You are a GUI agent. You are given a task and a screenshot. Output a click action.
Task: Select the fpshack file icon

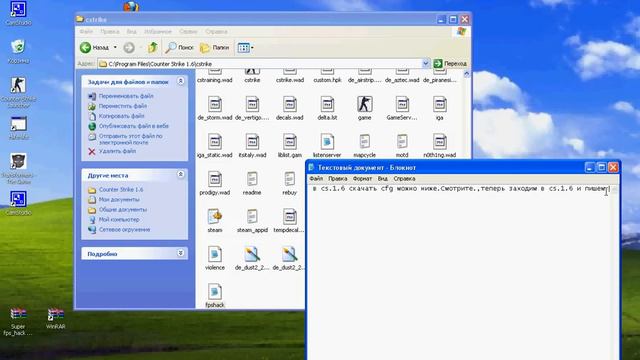tap(215, 292)
